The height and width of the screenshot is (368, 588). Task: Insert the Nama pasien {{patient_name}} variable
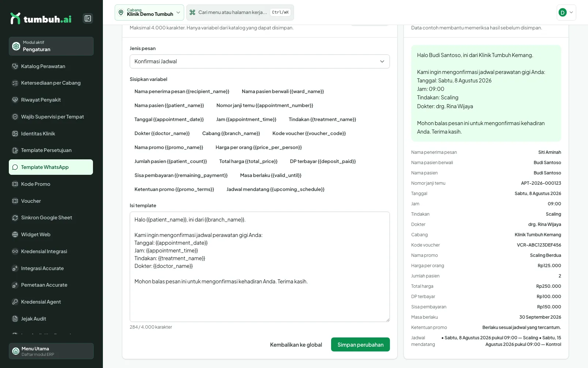[x=169, y=105]
